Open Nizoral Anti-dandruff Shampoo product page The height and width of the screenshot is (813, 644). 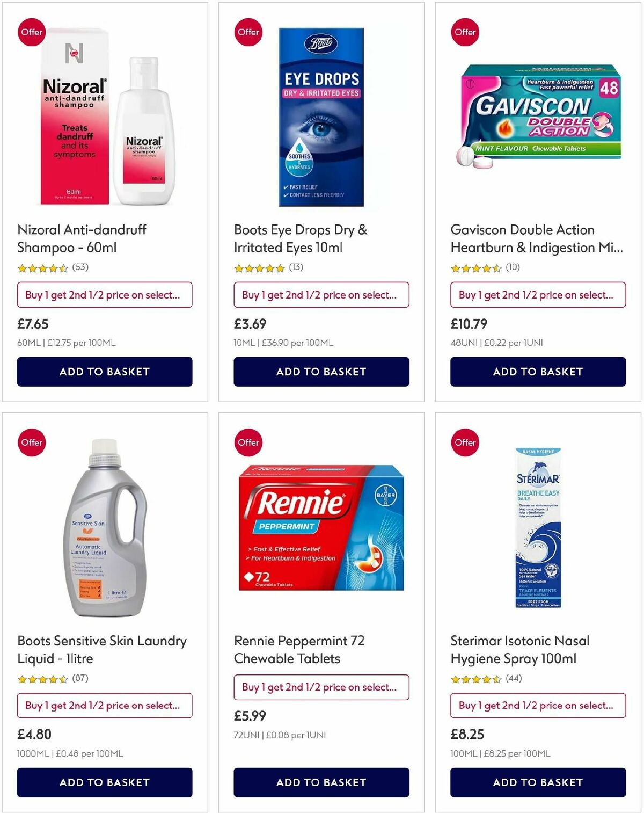coord(82,238)
